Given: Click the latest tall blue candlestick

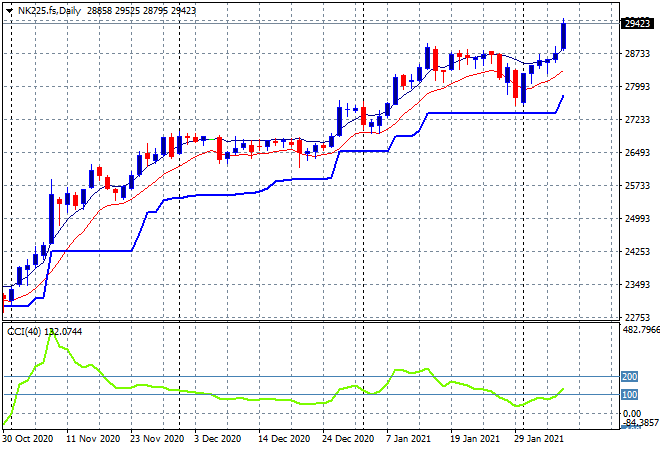Looking at the screenshot, I should 563,36.
